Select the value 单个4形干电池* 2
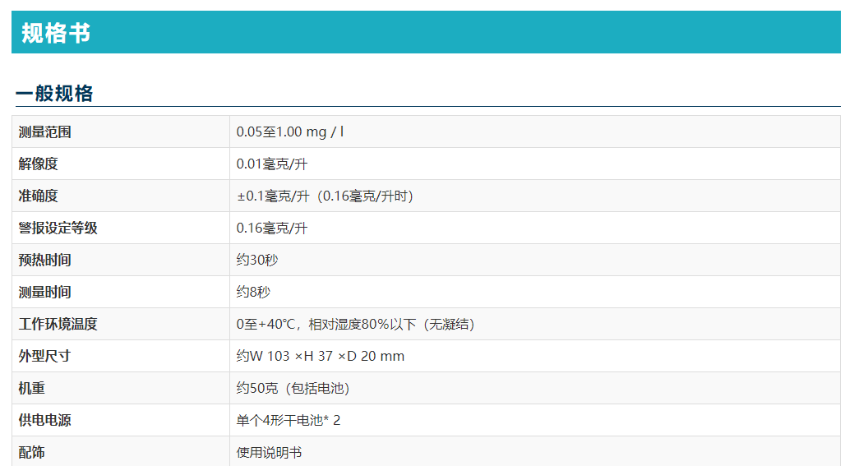868x466 pixels. point(289,421)
